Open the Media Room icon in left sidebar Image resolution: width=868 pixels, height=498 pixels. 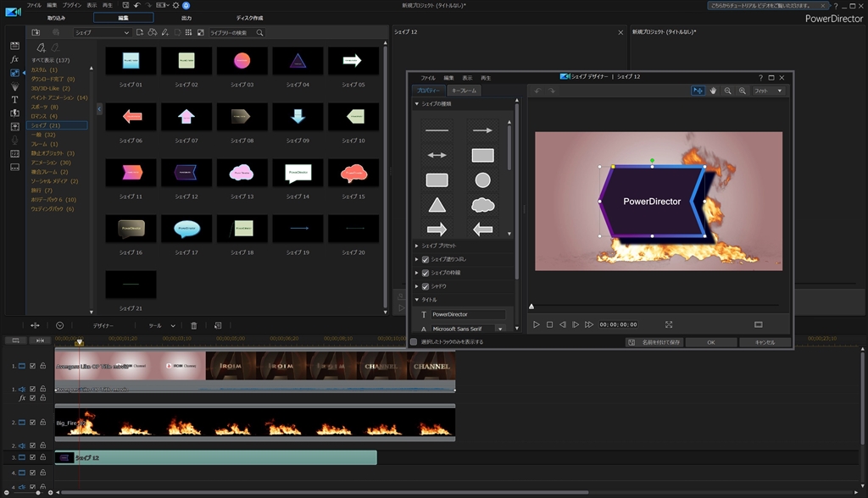click(15, 46)
